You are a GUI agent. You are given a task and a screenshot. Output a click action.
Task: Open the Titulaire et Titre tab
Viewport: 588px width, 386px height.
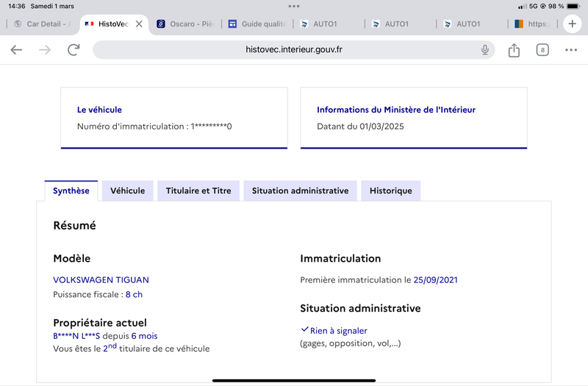click(198, 191)
